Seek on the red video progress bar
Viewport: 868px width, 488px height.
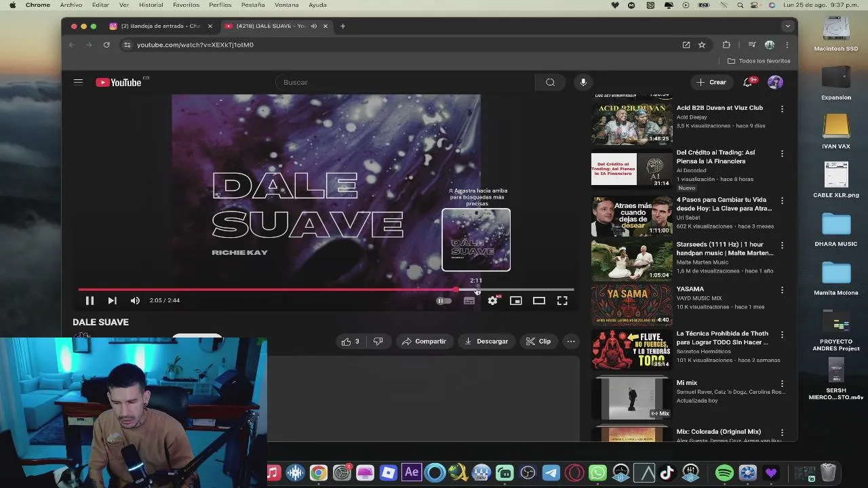point(325,289)
